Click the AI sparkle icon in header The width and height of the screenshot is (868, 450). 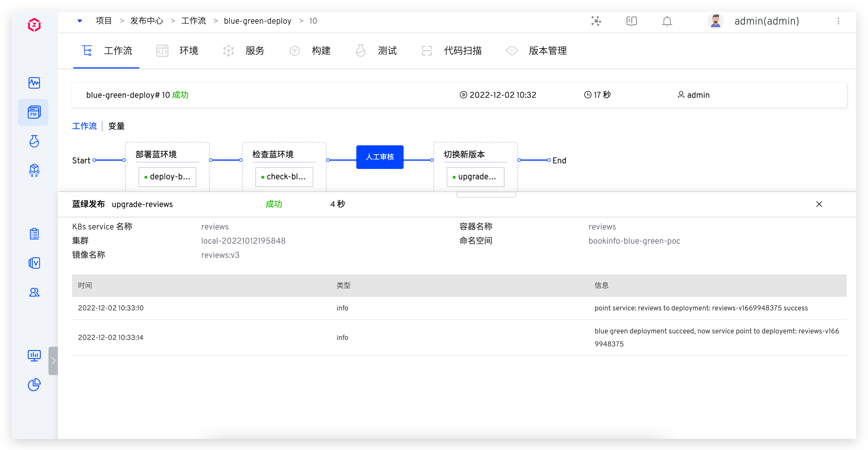click(x=596, y=21)
